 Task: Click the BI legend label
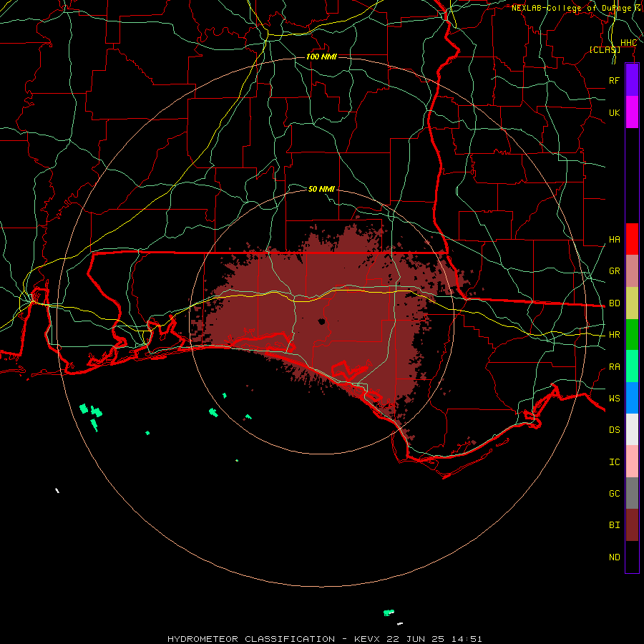pyautogui.click(x=614, y=525)
